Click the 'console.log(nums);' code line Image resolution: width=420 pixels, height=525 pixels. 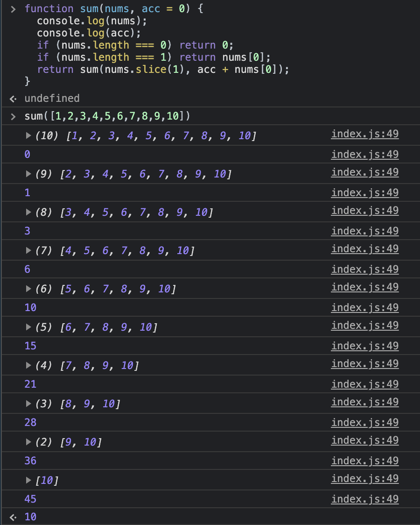92,21
